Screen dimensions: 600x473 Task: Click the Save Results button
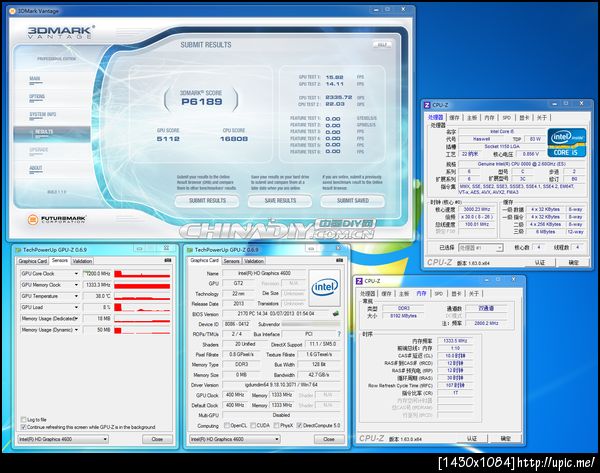click(x=280, y=201)
